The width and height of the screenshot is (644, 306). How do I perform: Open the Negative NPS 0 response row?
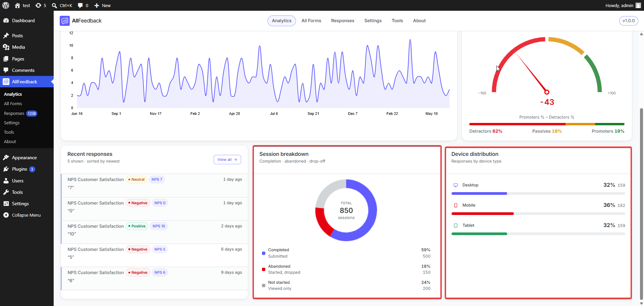click(155, 207)
